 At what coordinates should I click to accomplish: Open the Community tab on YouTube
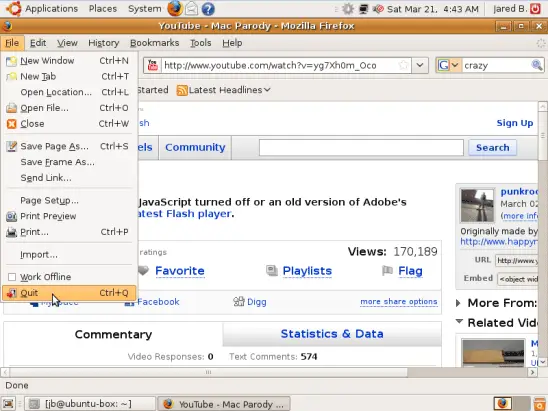pos(195,147)
